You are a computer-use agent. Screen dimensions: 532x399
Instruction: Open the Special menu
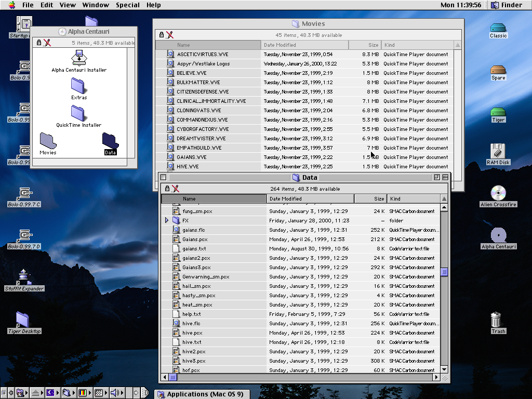point(127,5)
